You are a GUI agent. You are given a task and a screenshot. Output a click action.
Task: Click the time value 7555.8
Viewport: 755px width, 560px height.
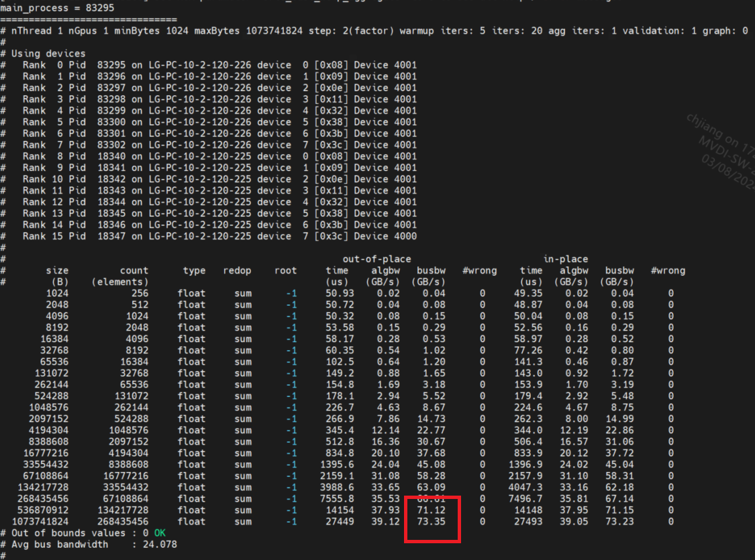(337, 499)
